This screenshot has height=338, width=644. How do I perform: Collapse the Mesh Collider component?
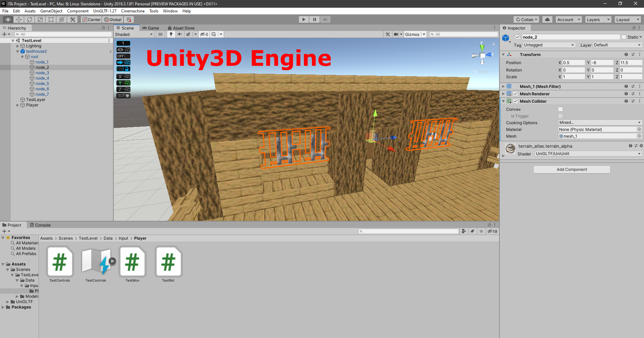(x=503, y=101)
